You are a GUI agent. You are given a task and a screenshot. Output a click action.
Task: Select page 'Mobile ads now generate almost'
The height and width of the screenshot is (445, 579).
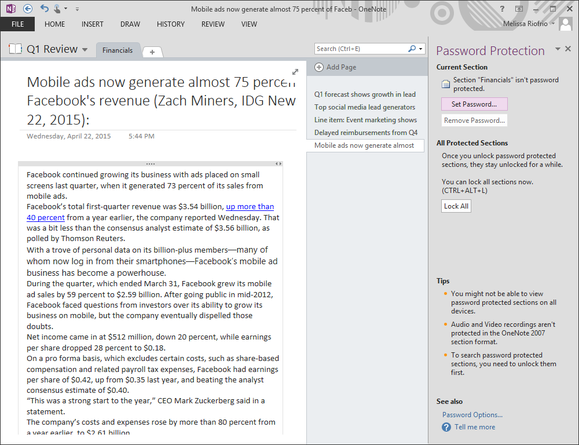(x=365, y=146)
